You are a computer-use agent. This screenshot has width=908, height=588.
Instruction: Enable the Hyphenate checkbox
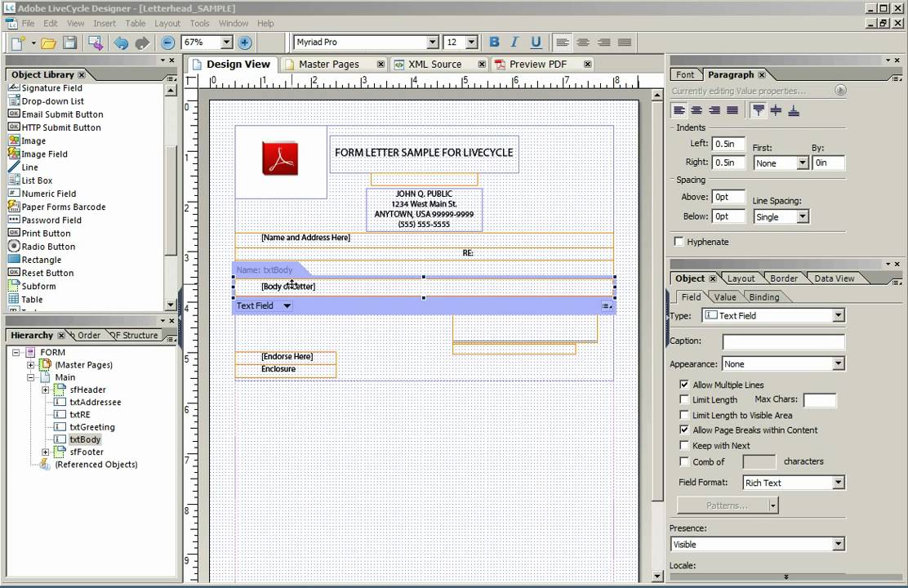(679, 242)
